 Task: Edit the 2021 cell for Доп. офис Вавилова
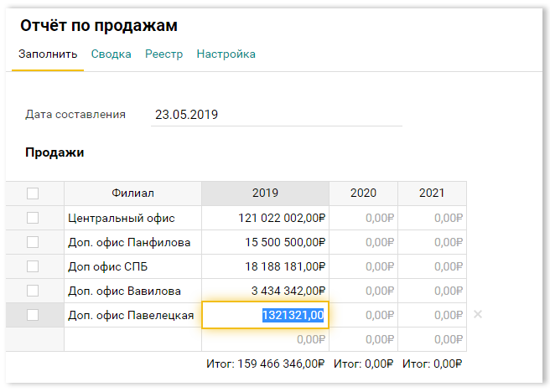click(x=432, y=291)
